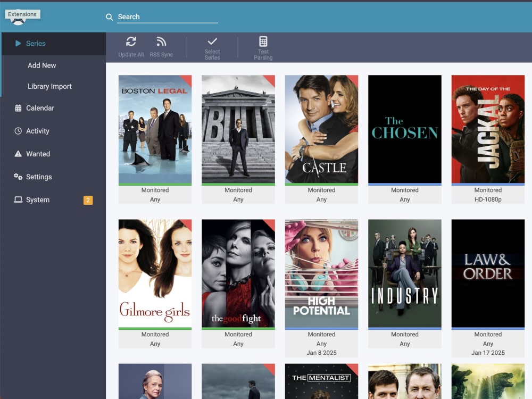Open The Chosen series poster
The image size is (532, 399).
tap(405, 129)
